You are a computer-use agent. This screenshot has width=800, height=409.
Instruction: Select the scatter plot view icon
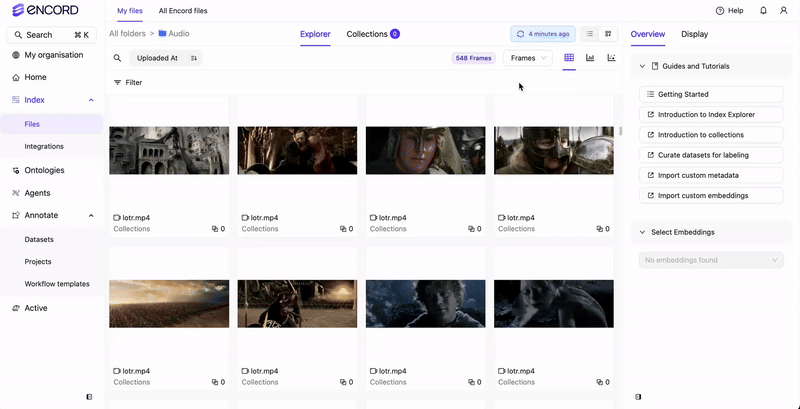coord(611,58)
